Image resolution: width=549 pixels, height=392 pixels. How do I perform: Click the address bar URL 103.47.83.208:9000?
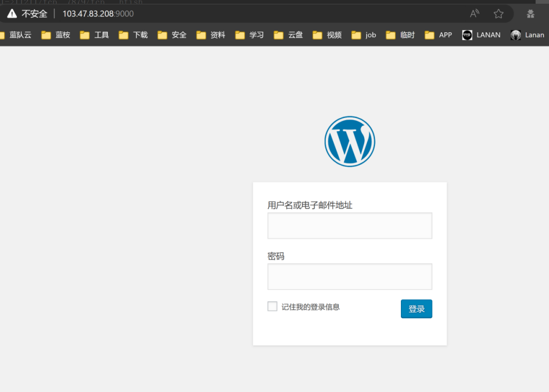98,14
